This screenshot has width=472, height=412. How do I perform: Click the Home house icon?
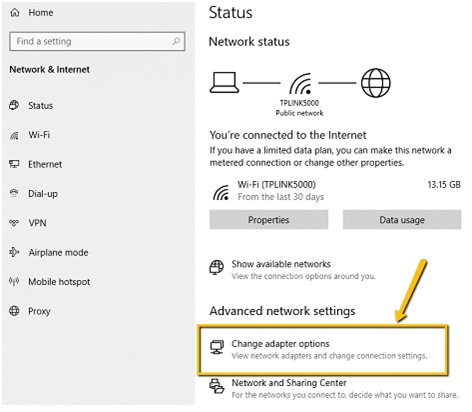15,13
